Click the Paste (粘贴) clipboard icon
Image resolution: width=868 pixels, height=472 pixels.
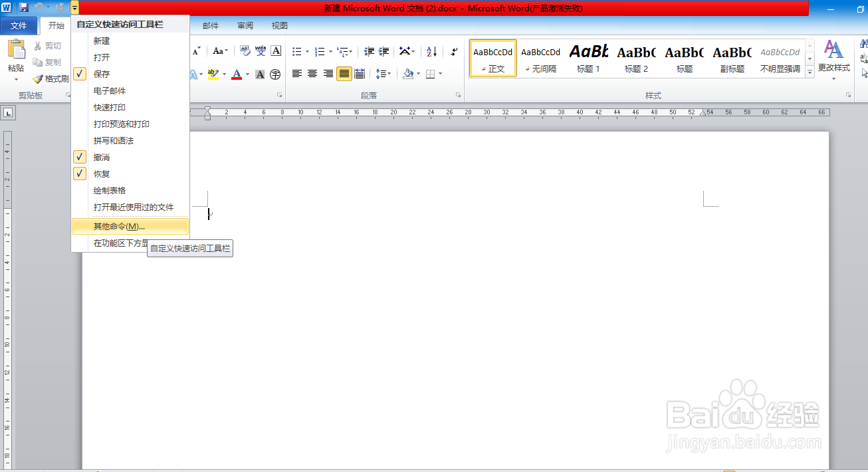click(x=16, y=50)
